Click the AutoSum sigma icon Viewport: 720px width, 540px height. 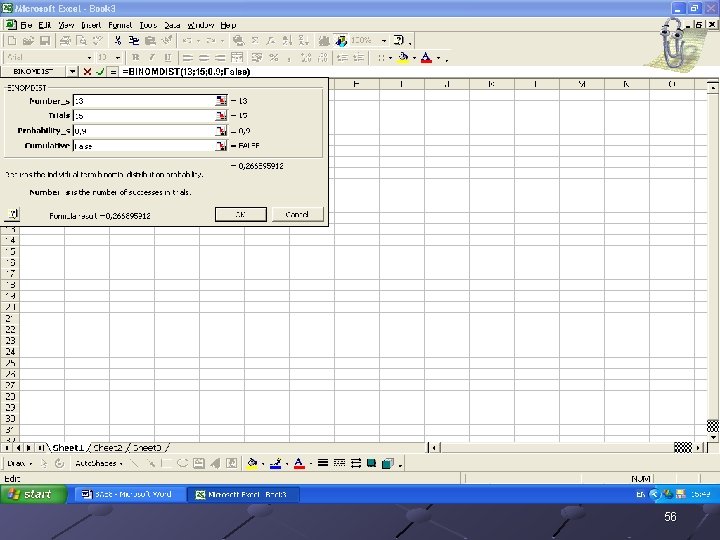pos(255,41)
